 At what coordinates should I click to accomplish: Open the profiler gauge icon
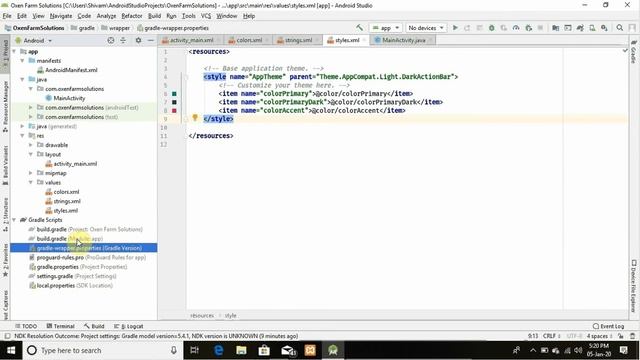pyautogui.click(x=516, y=28)
